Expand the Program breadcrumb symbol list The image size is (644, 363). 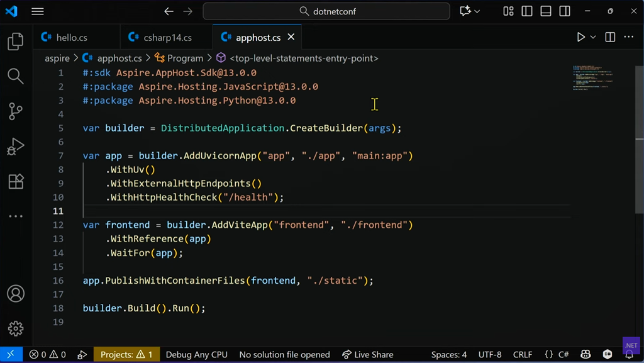click(185, 59)
